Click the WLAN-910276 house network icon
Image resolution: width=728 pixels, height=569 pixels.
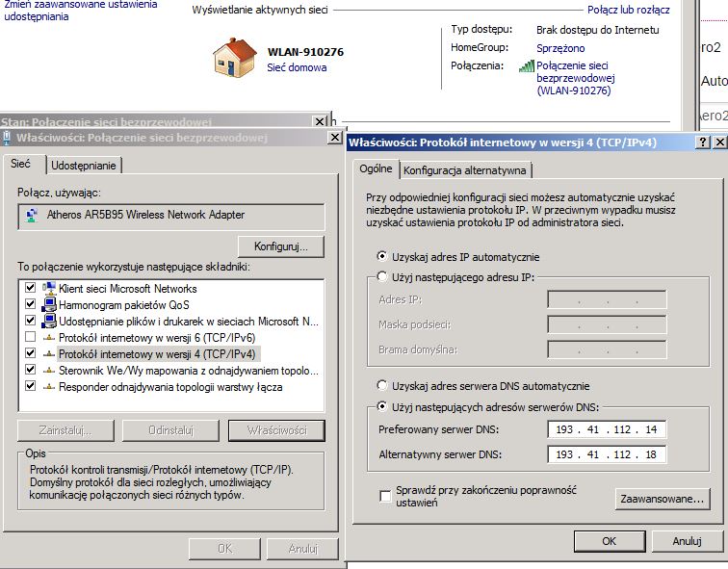234,57
